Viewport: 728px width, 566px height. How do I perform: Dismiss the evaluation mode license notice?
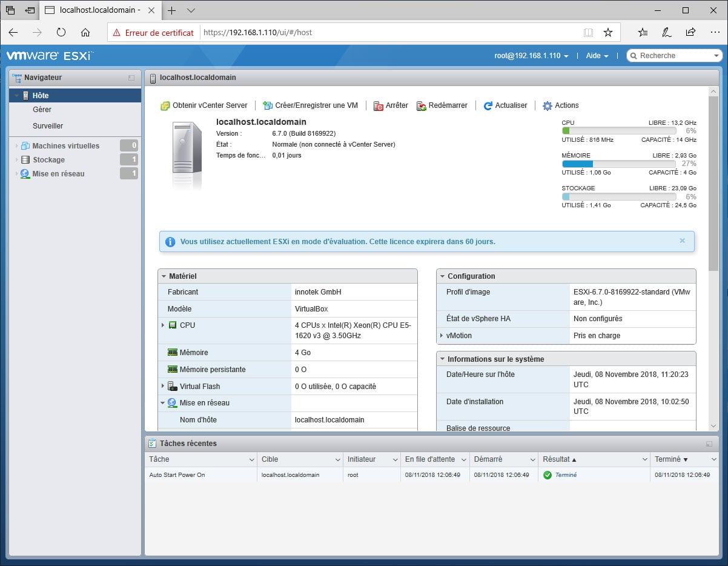coord(682,241)
